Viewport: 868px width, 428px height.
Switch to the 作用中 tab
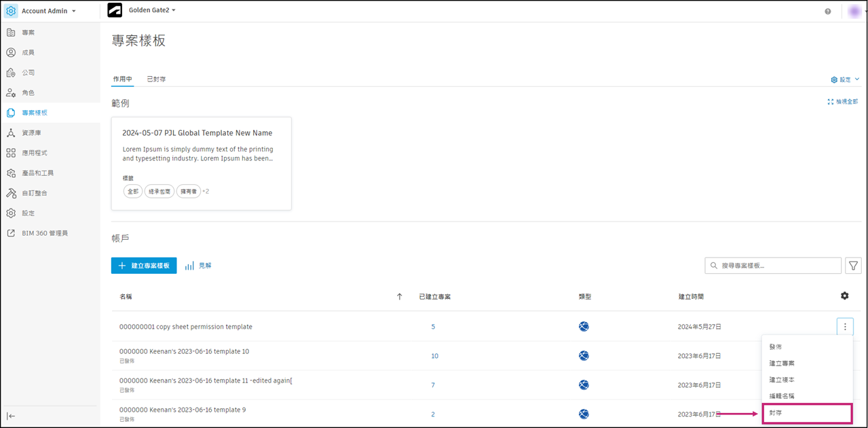[123, 79]
